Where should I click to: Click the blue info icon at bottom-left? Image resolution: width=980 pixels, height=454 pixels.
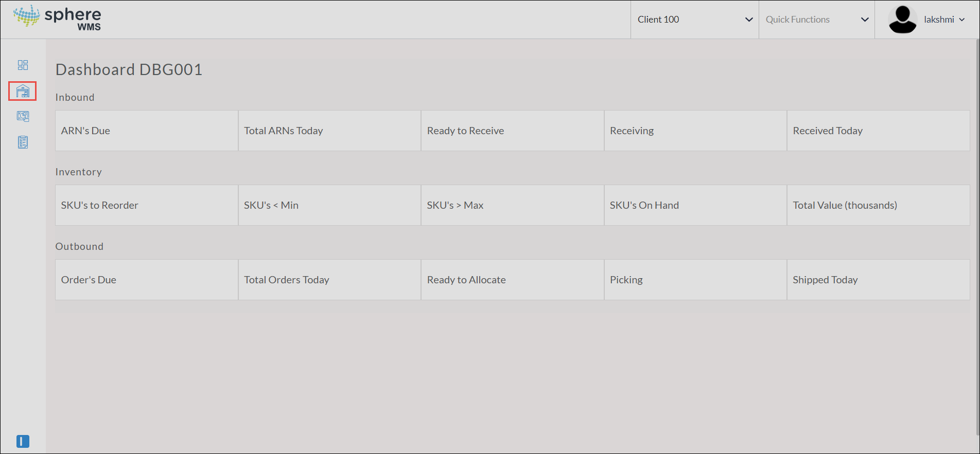click(23, 441)
